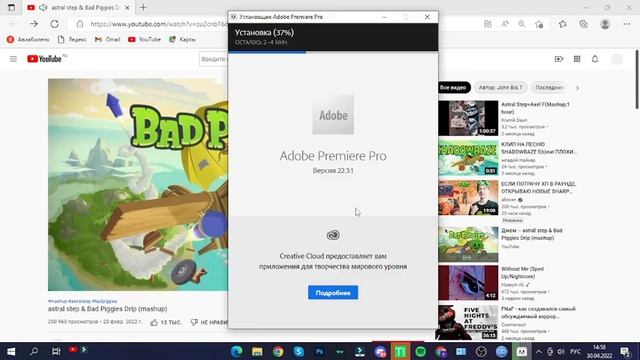
Task: Open the Джем astral step mix thumbnail
Action: tap(468, 244)
